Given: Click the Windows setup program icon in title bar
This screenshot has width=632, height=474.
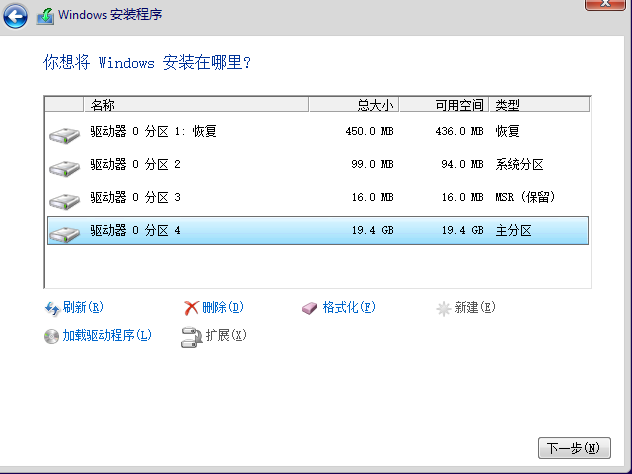Looking at the screenshot, I should pyautogui.click(x=45, y=17).
